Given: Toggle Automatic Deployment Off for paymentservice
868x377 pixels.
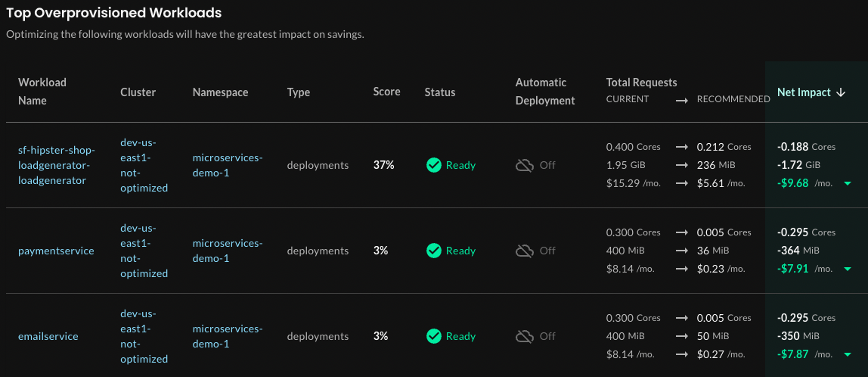Looking at the screenshot, I should point(547,251).
